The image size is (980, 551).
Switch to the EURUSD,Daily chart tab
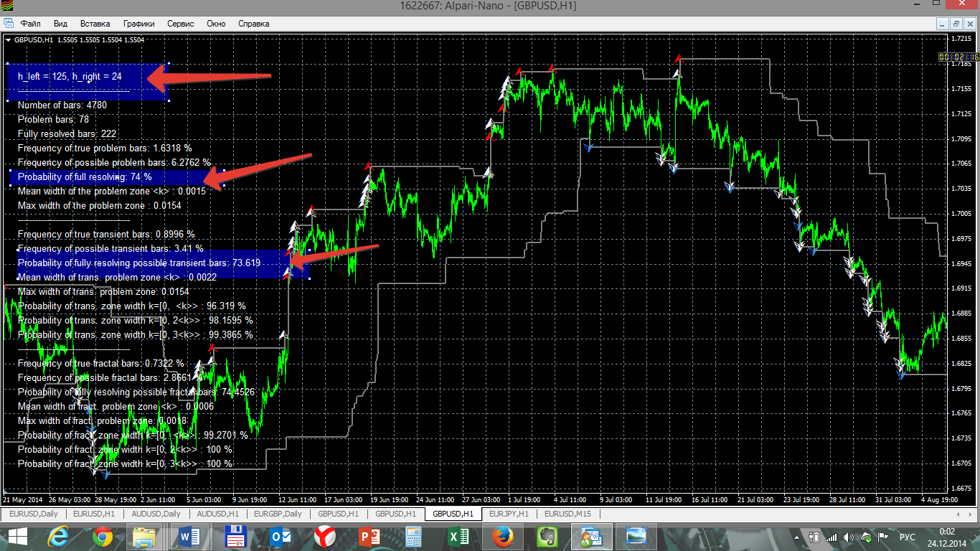pos(34,514)
